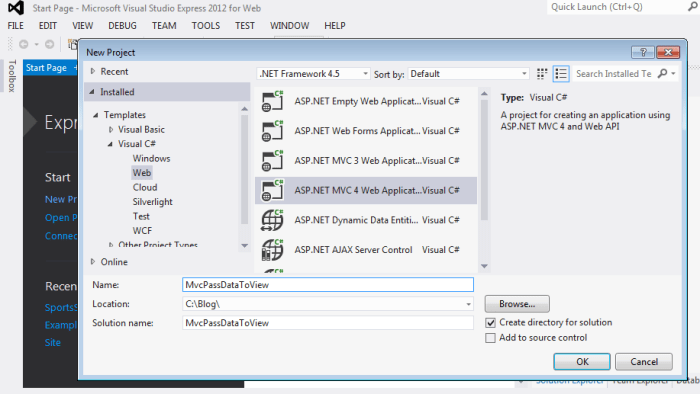Open the EDIT menu
This screenshot has height=394, width=700.
click(x=48, y=25)
